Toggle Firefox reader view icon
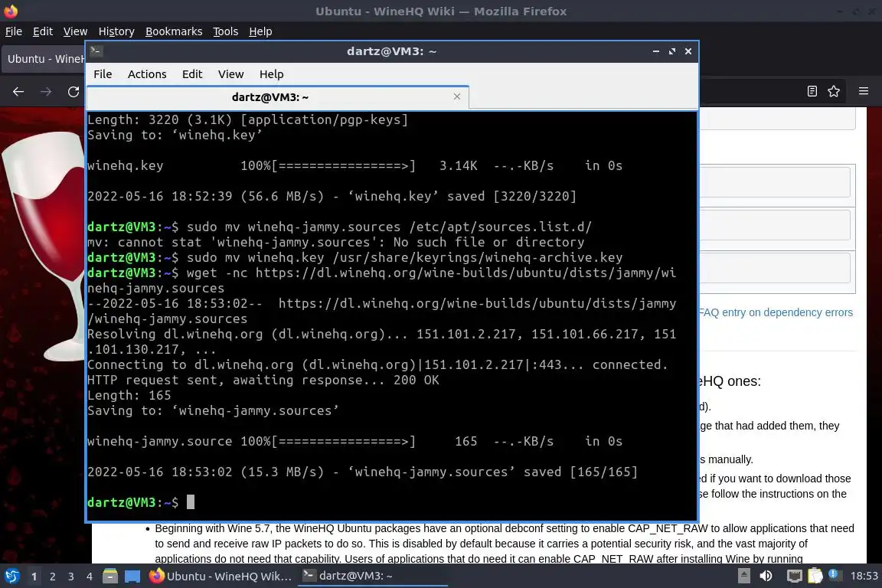The height and width of the screenshot is (588, 882). coord(812,91)
